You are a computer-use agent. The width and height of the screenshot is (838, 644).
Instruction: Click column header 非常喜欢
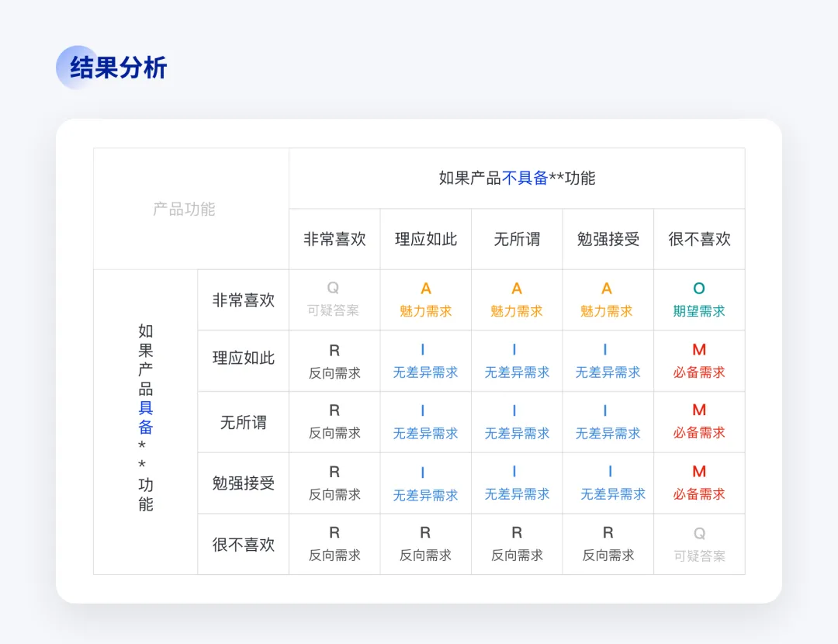coord(334,239)
